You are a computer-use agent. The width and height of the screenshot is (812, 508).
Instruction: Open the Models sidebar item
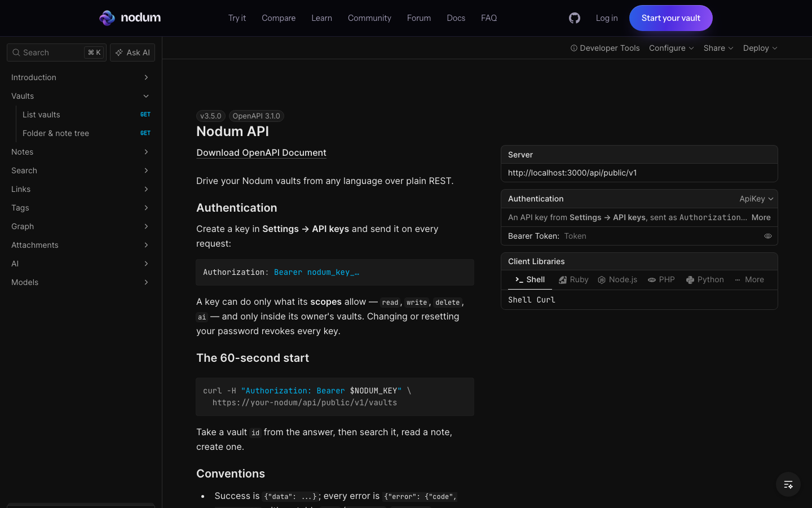click(x=81, y=282)
